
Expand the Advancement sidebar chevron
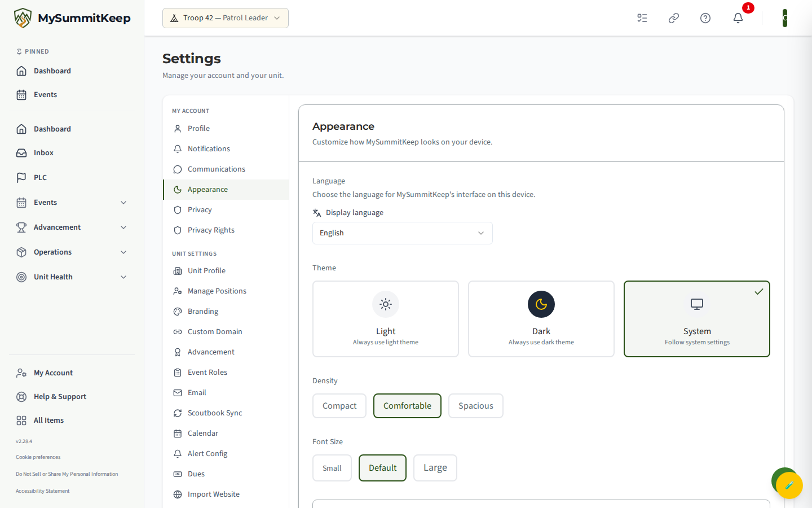click(123, 227)
